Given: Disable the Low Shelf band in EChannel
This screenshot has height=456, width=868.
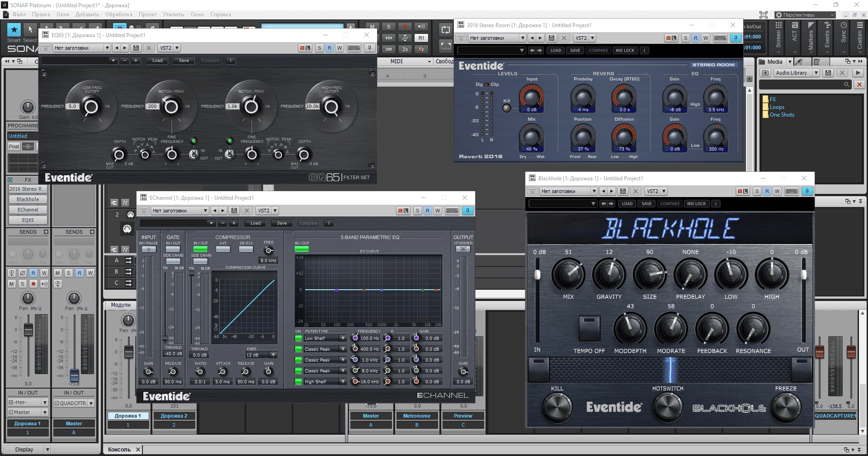Looking at the screenshot, I should (298, 338).
